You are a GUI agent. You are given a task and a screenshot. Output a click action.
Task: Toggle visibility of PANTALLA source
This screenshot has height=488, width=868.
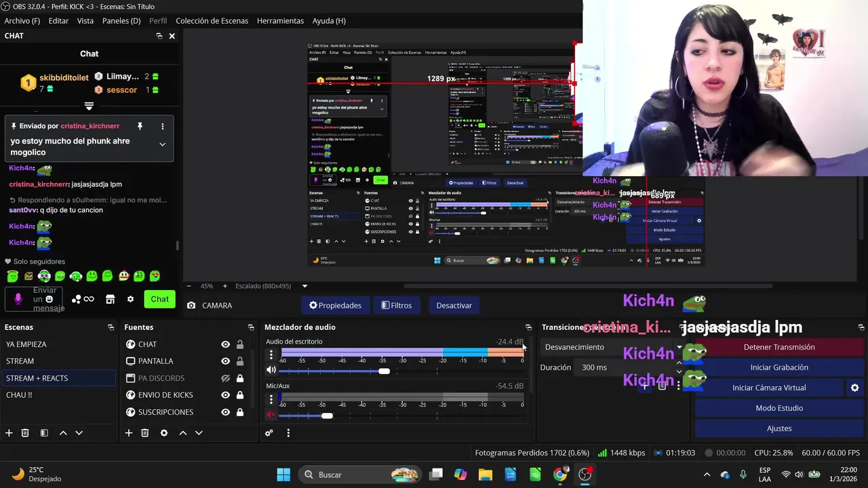click(225, 361)
